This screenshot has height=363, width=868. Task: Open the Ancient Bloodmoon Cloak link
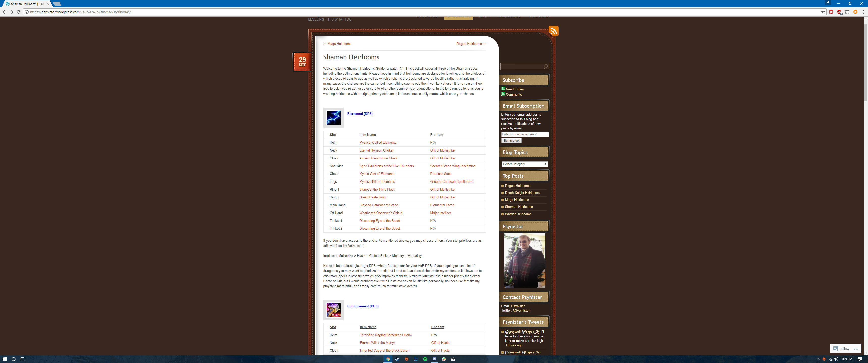click(378, 158)
